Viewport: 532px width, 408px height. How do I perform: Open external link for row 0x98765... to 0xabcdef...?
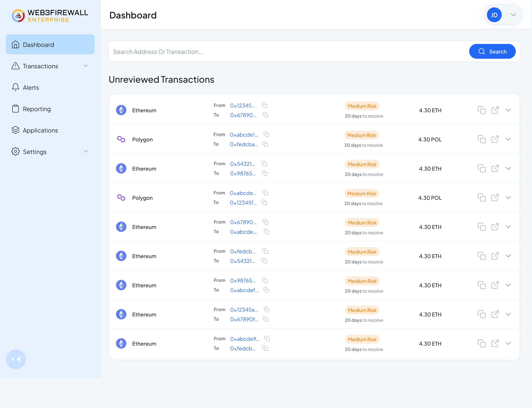point(495,285)
